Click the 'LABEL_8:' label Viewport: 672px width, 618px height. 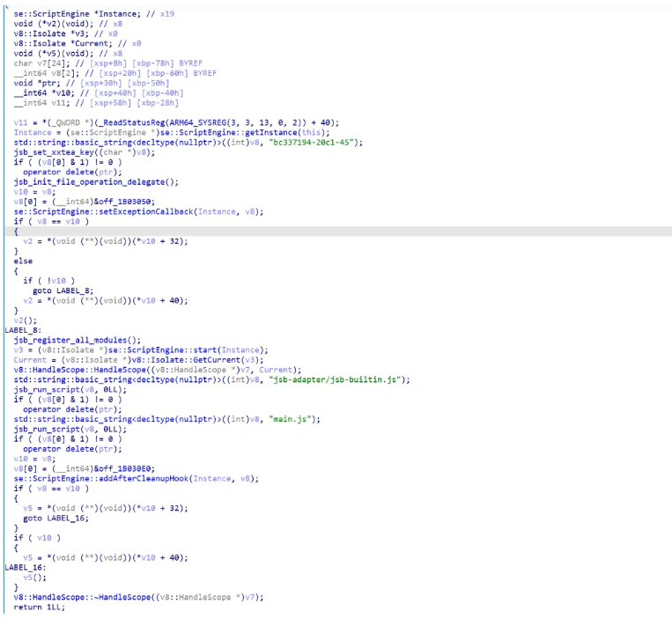(23, 330)
